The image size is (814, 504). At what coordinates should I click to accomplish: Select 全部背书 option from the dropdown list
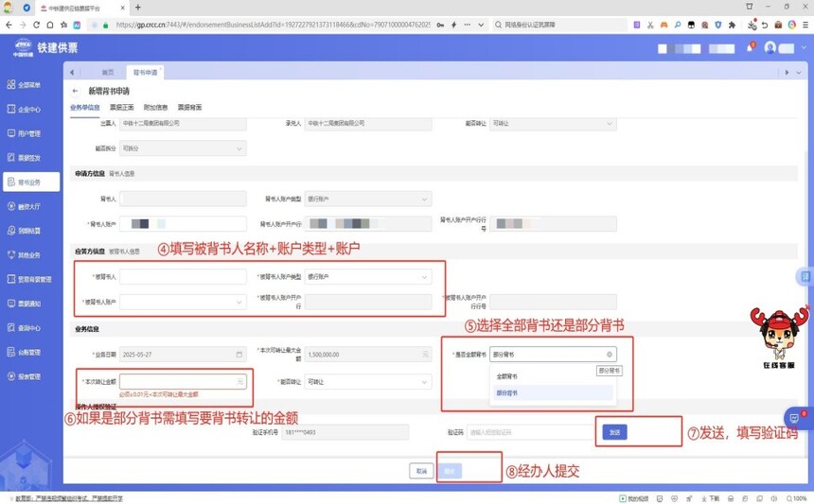pos(507,376)
